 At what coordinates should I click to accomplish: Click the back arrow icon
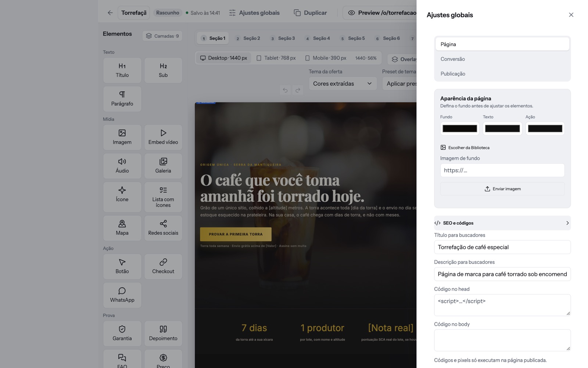(110, 13)
